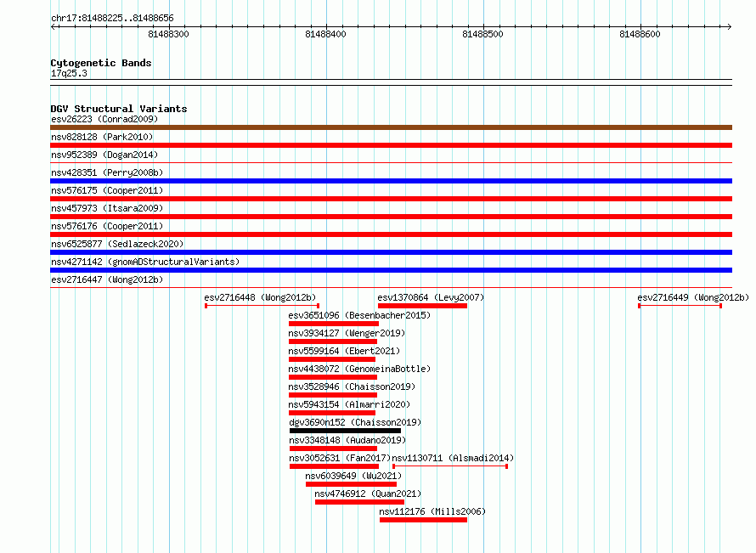Click the left arrow of the ruler
The height and width of the screenshot is (553, 756).
pyautogui.click(x=53, y=26)
